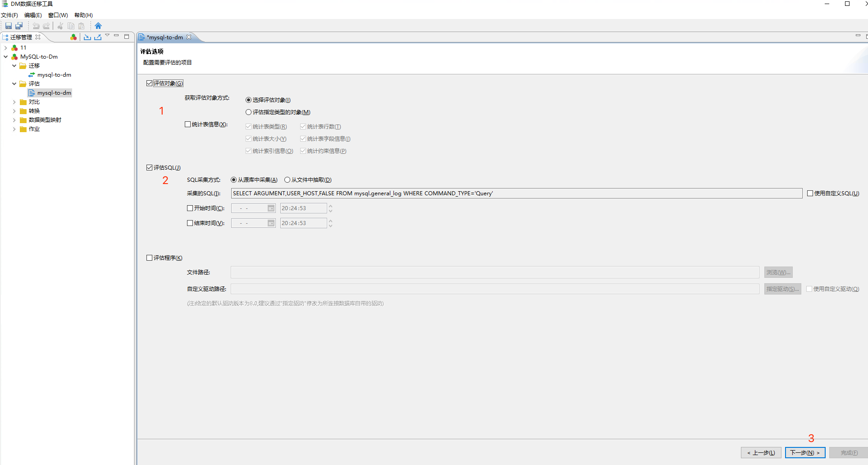The width and height of the screenshot is (868, 465).
Task: Select the project 11 icon in tree
Action: (15, 47)
